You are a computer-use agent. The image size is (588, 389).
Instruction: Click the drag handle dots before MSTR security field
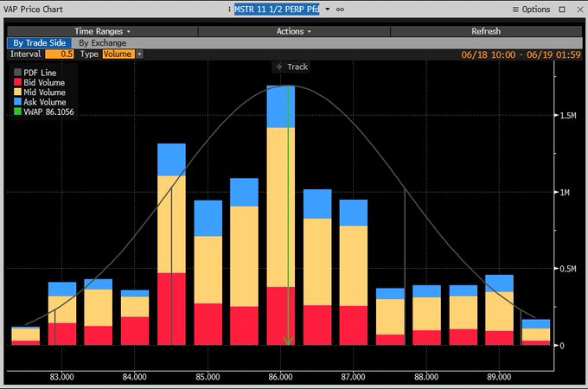[229, 9]
